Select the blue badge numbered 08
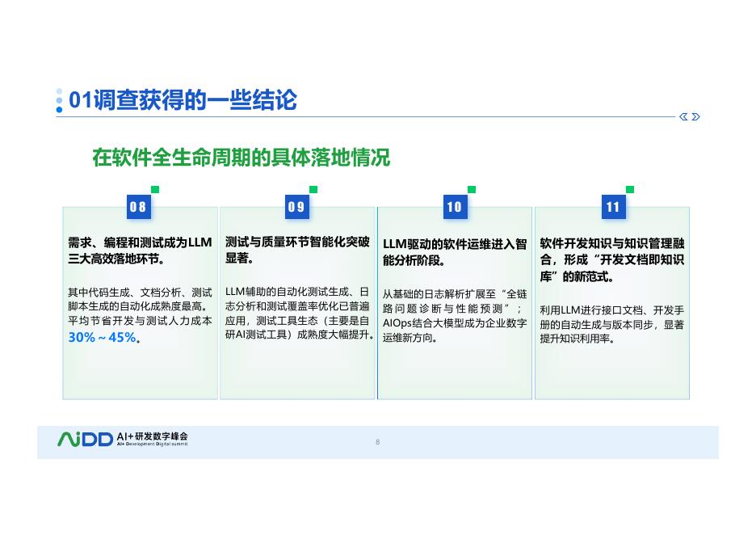The image size is (756, 535). tap(138, 207)
